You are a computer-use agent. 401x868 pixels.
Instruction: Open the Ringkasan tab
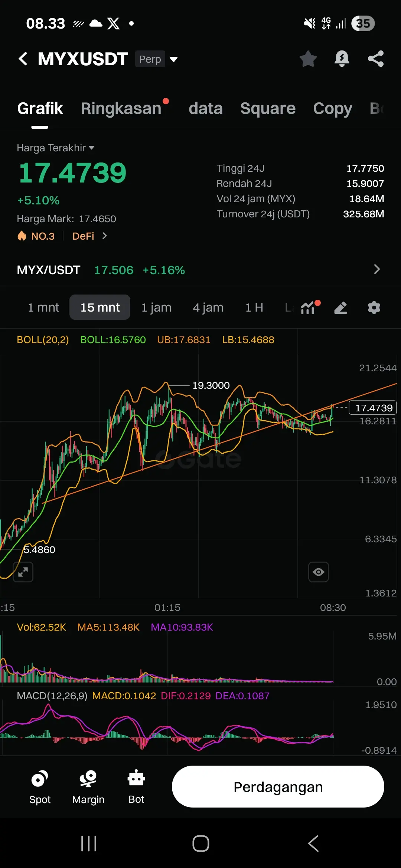(x=121, y=109)
